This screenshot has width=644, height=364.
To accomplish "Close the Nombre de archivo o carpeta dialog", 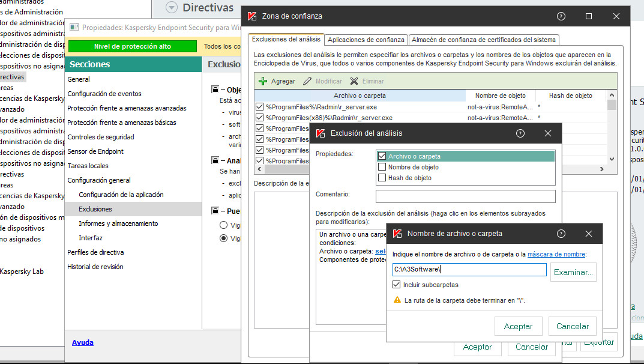I will pos(589,234).
